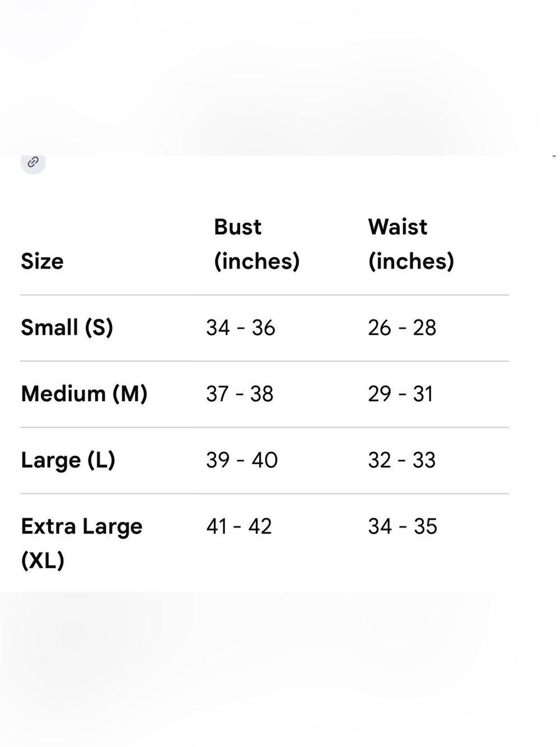Screen dimensions: 560x747
Task: Click the "(inches)" text under Waist
Action: pyautogui.click(x=411, y=261)
